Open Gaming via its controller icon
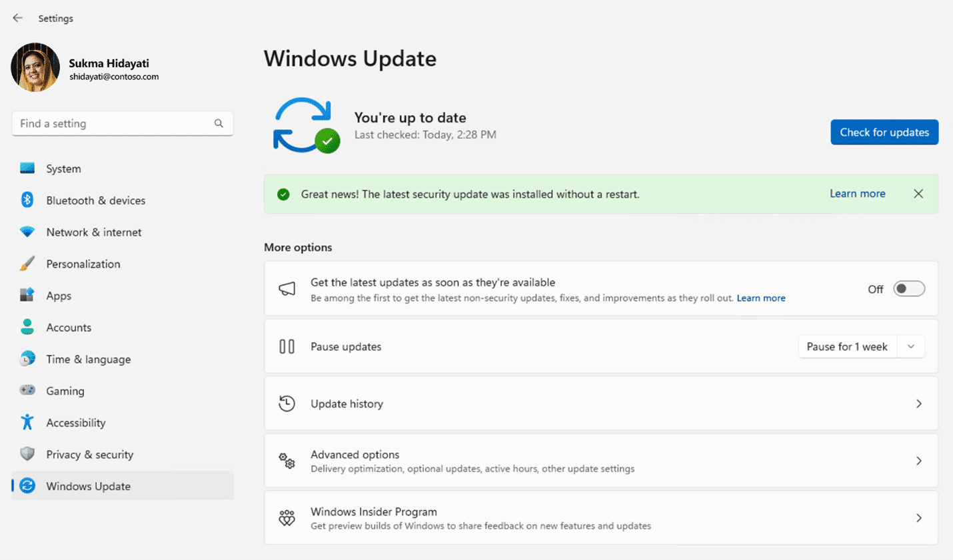The height and width of the screenshot is (560, 953). pos(27,390)
